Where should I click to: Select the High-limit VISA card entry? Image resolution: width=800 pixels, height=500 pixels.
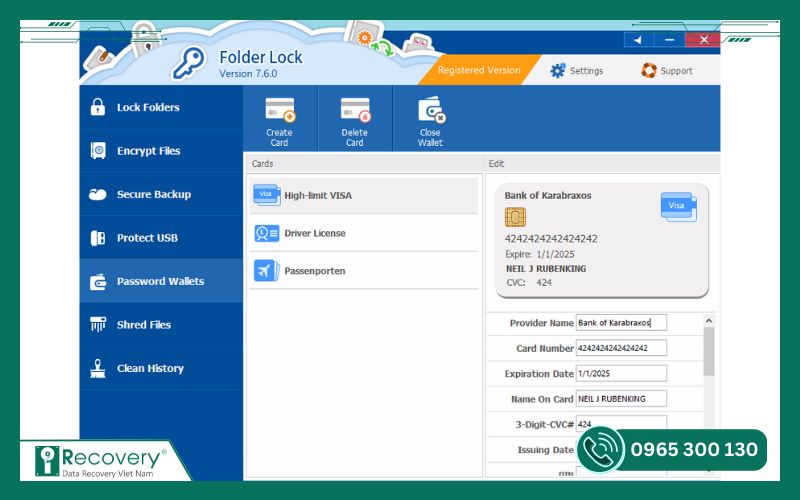coord(364,195)
